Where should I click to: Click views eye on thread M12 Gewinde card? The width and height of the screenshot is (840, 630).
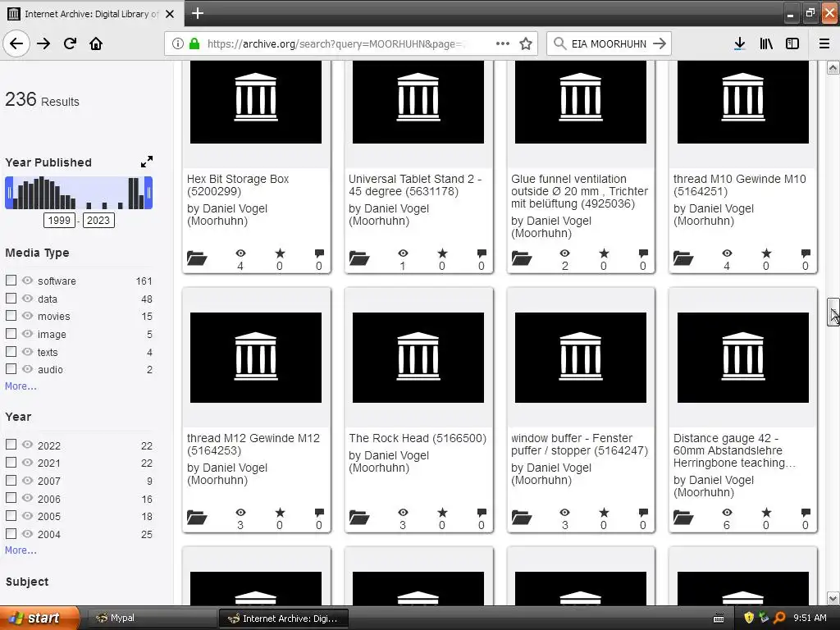(240, 513)
